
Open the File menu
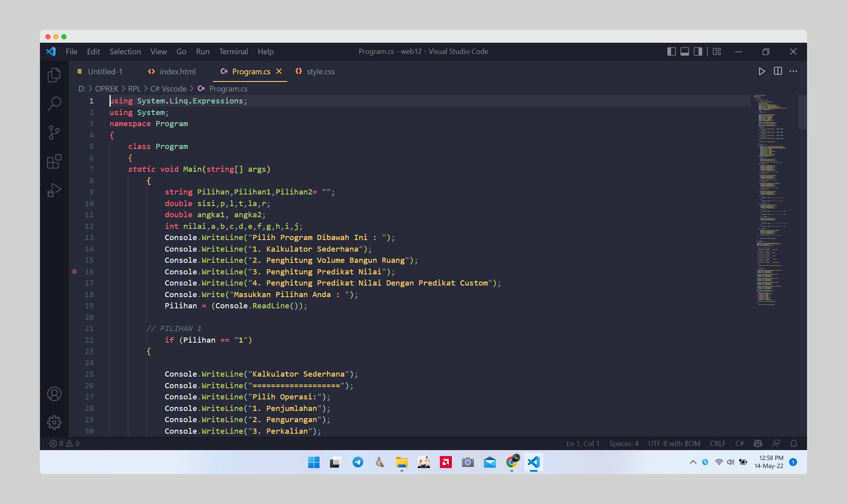72,52
